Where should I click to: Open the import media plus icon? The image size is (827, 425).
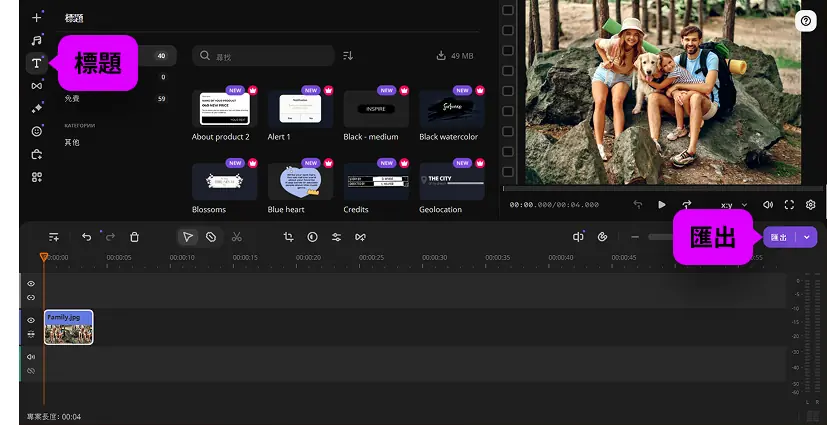[x=36, y=18]
